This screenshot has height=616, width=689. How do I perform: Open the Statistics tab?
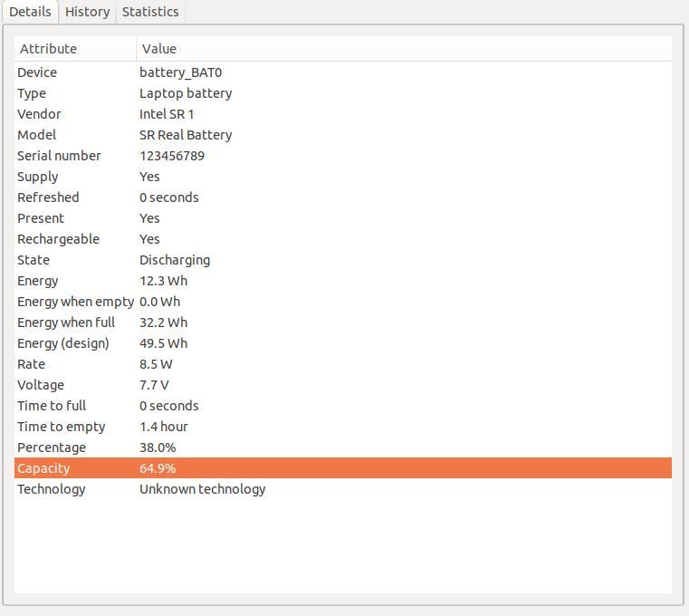tap(150, 12)
